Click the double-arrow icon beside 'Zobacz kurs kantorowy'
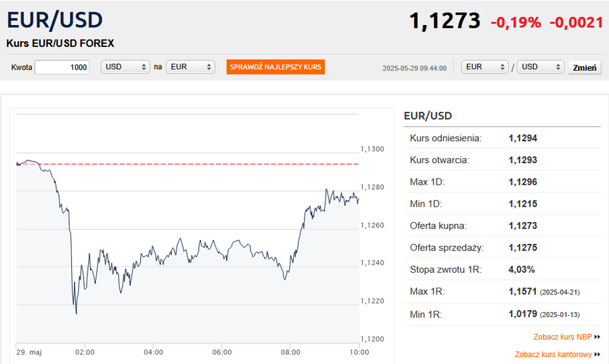This screenshot has height=364, width=609. pyautogui.click(x=597, y=354)
